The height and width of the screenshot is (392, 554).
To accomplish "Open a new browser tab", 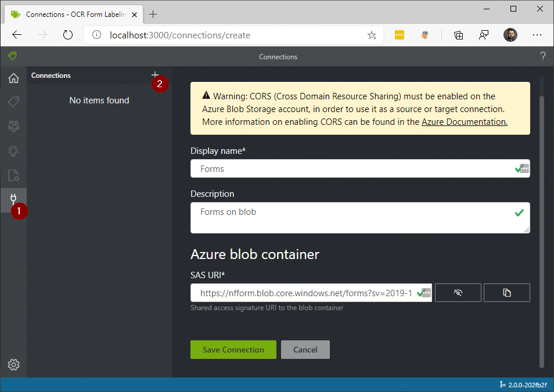I will (x=153, y=14).
